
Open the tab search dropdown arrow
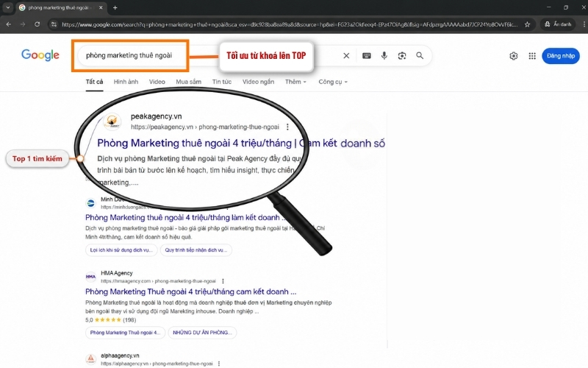(x=8, y=7)
